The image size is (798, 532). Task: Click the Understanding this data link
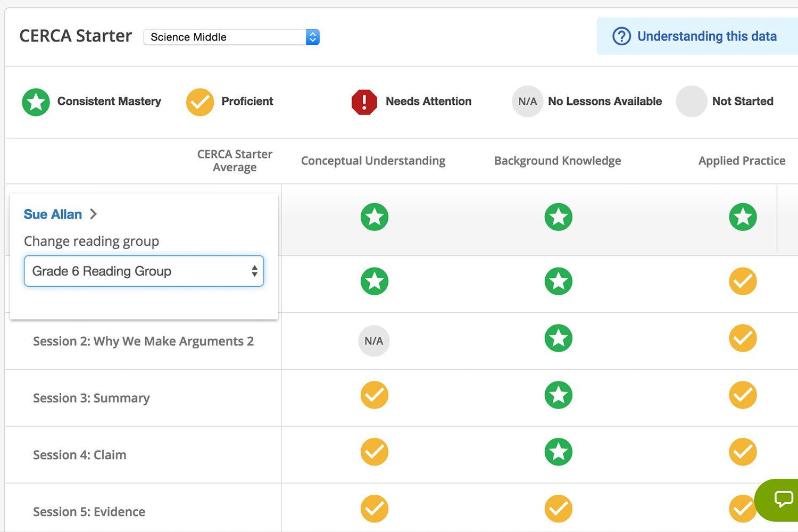(706, 36)
